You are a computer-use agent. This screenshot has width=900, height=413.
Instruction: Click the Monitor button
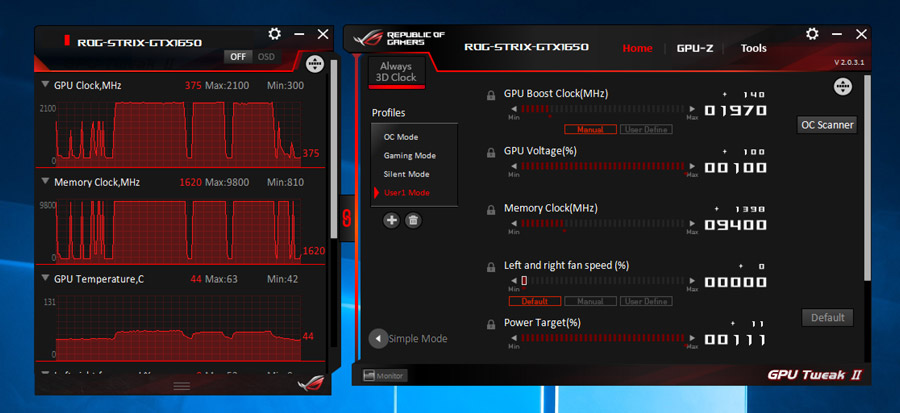(x=385, y=376)
